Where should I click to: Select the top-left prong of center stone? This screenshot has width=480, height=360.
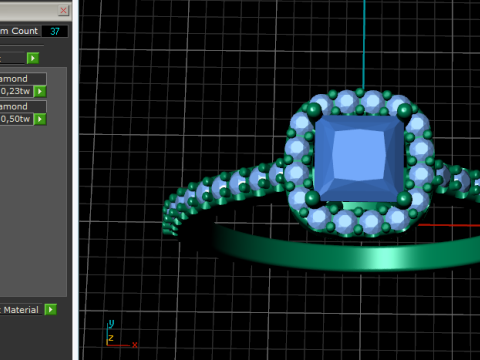(314, 110)
